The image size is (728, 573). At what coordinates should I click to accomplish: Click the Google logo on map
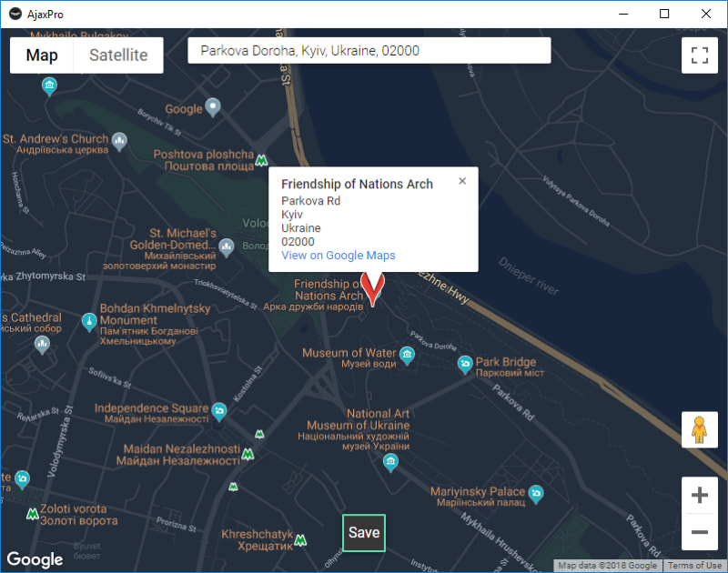(35, 559)
